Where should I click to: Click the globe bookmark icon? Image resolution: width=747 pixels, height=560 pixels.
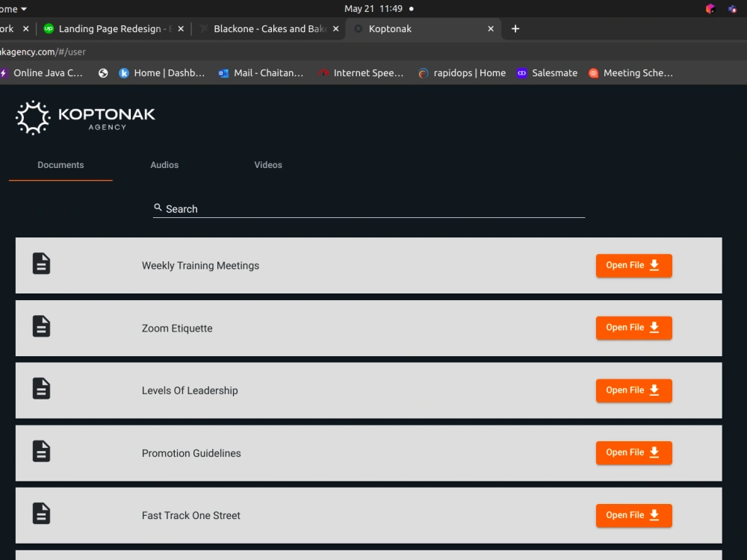pyautogui.click(x=103, y=73)
